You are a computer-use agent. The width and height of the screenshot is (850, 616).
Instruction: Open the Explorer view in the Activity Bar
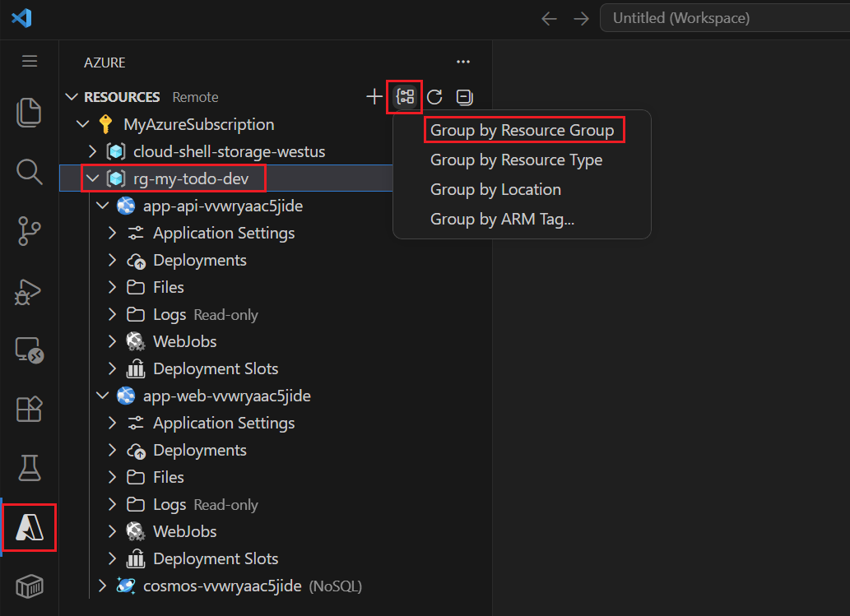(29, 113)
